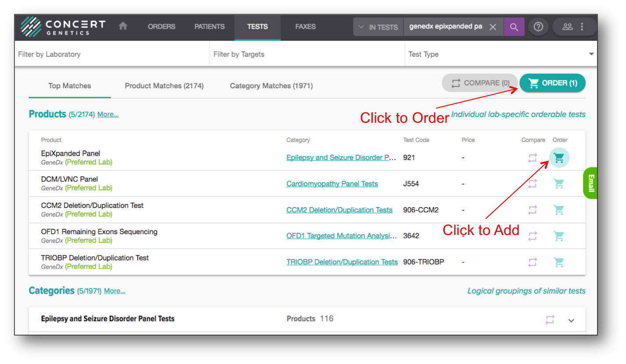
Task: Click the ORDER (1) button
Action: tap(552, 83)
